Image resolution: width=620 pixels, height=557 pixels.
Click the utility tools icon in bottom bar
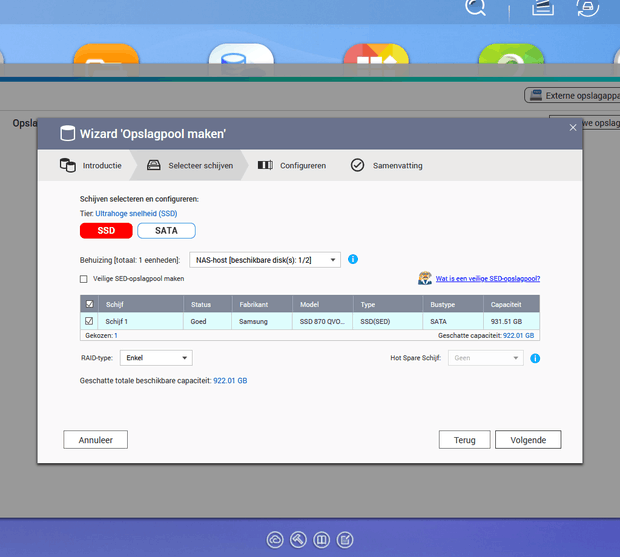point(298,540)
